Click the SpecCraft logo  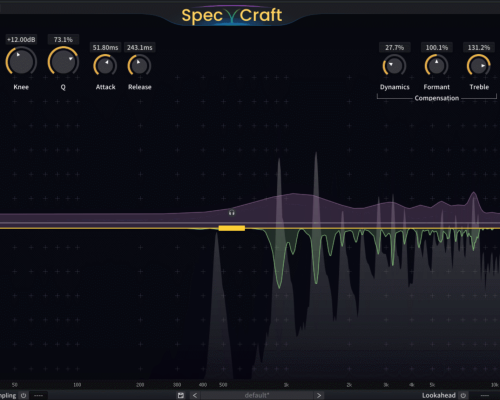232,16
